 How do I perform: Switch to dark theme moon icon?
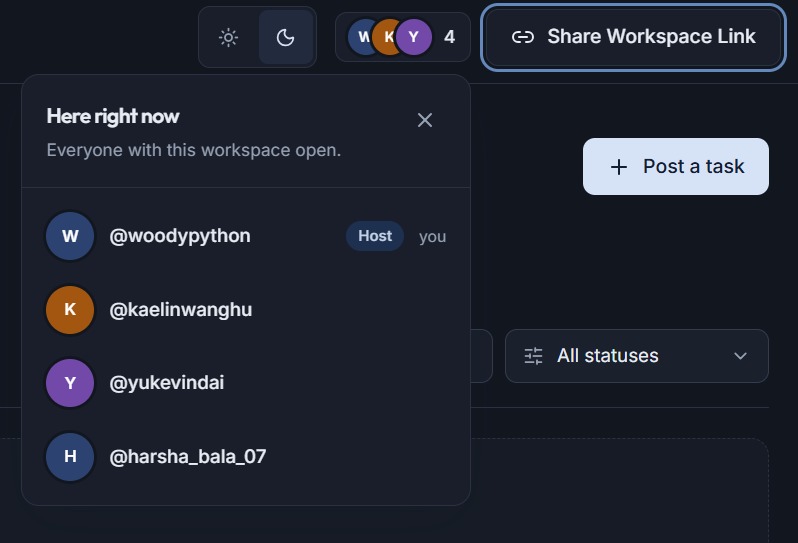(x=286, y=37)
